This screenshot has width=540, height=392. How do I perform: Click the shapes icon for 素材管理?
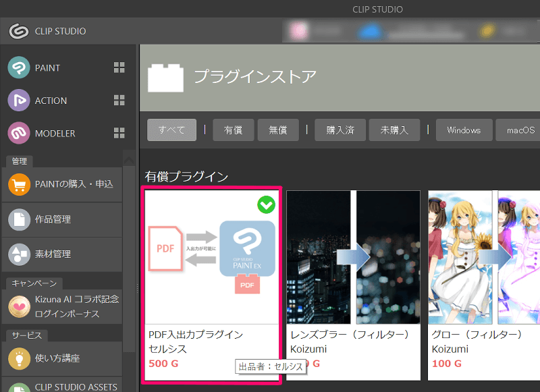[20, 254]
